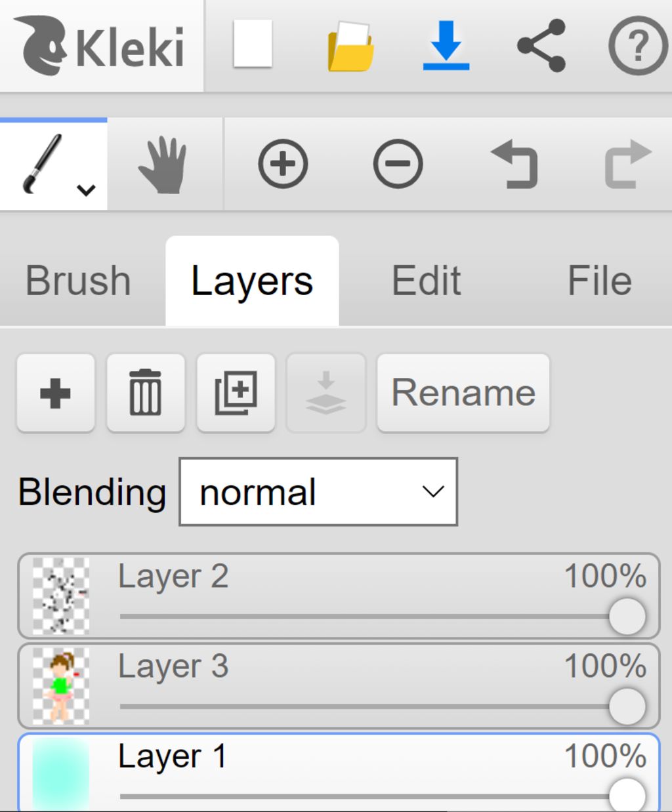Image resolution: width=672 pixels, height=812 pixels.
Task: Select Layer 3 thumbnail with girl figure
Action: coord(61,686)
